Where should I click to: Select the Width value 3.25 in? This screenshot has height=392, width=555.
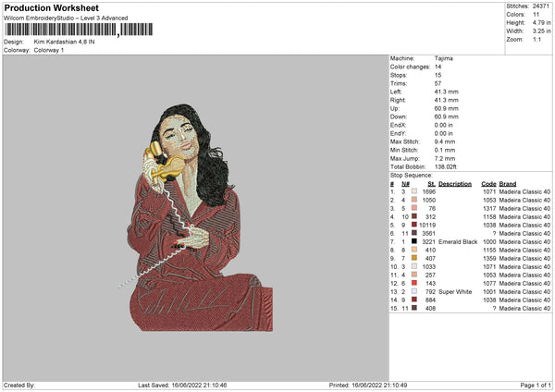pyautogui.click(x=541, y=31)
